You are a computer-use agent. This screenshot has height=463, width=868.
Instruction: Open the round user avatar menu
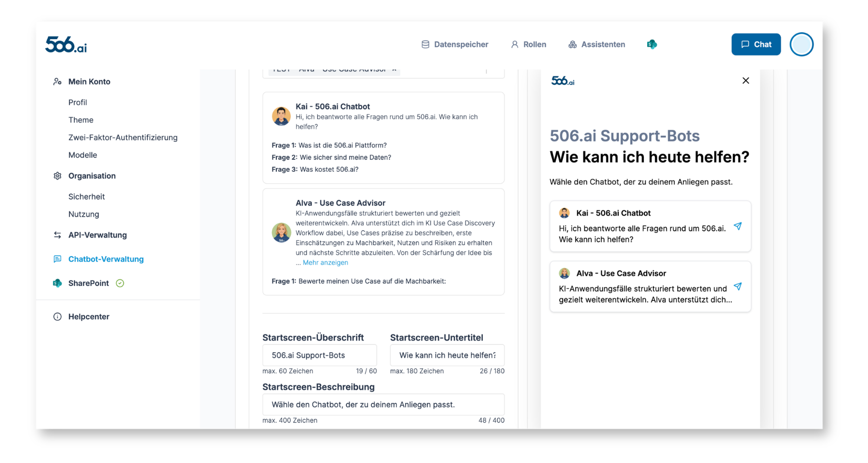coord(801,44)
